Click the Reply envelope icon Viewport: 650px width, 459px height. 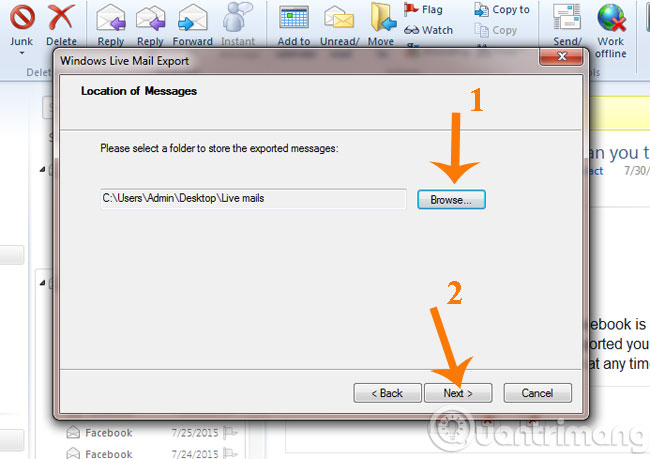click(x=111, y=19)
